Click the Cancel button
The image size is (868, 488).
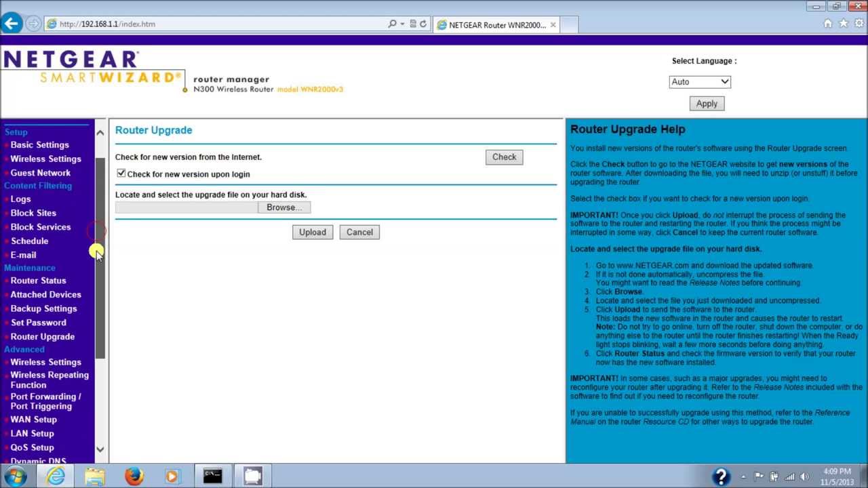coord(359,232)
